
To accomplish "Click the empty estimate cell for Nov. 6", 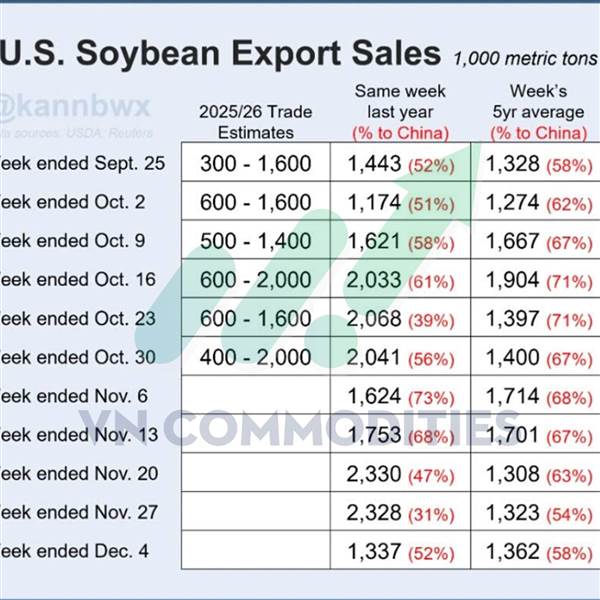I will [256, 396].
